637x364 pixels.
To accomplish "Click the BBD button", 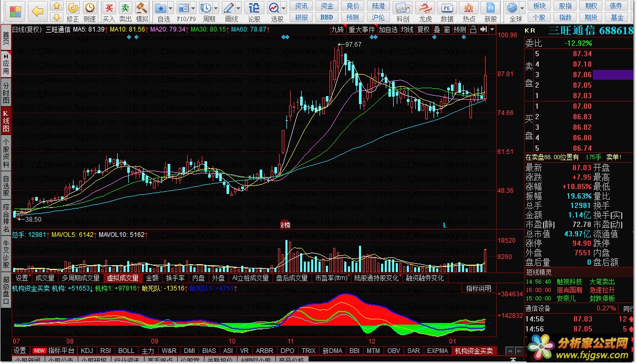I will click(x=327, y=17).
